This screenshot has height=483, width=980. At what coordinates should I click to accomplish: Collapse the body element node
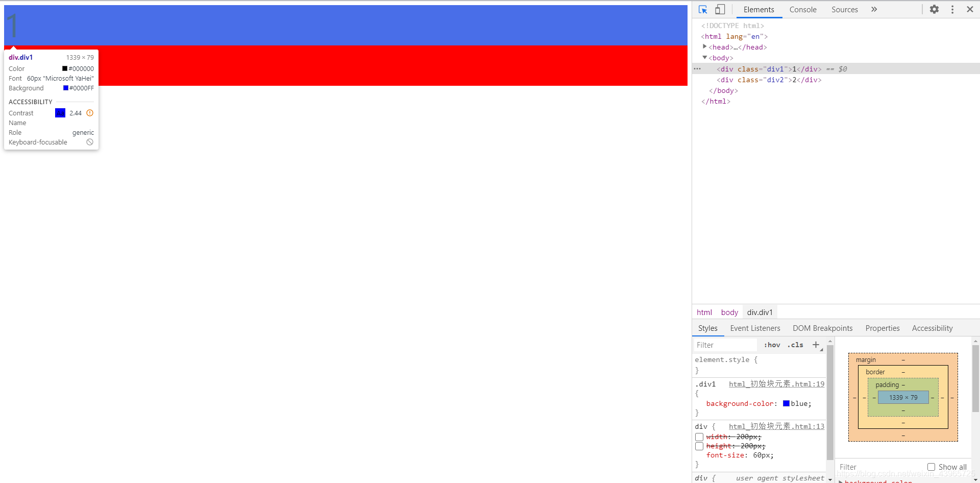coord(705,58)
